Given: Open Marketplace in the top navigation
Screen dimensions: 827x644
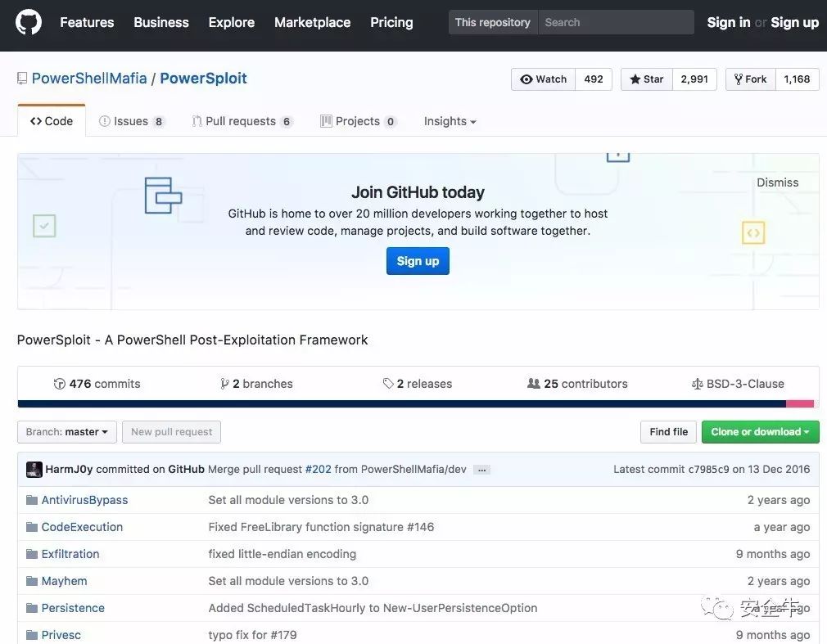Looking at the screenshot, I should point(312,22).
